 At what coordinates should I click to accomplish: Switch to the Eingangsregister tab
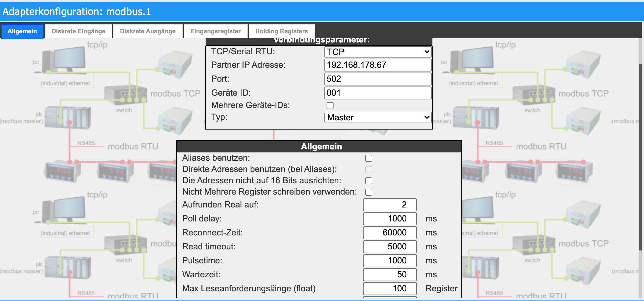215,31
